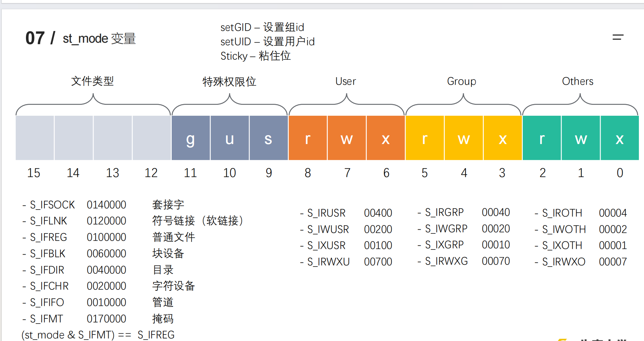The width and height of the screenshot is (644, 341).
Task: Click the 'S_IRWXO' entry
Action: [564, 262]
